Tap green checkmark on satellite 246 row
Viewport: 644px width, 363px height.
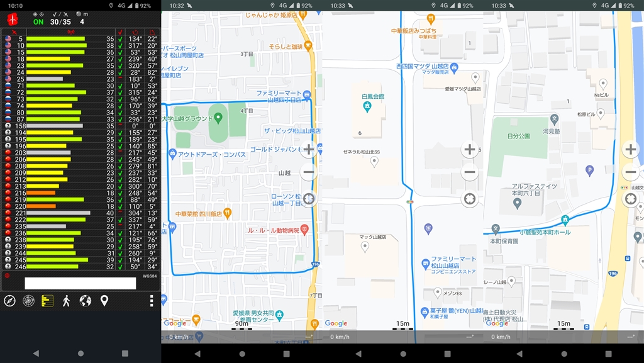point(120,267)
